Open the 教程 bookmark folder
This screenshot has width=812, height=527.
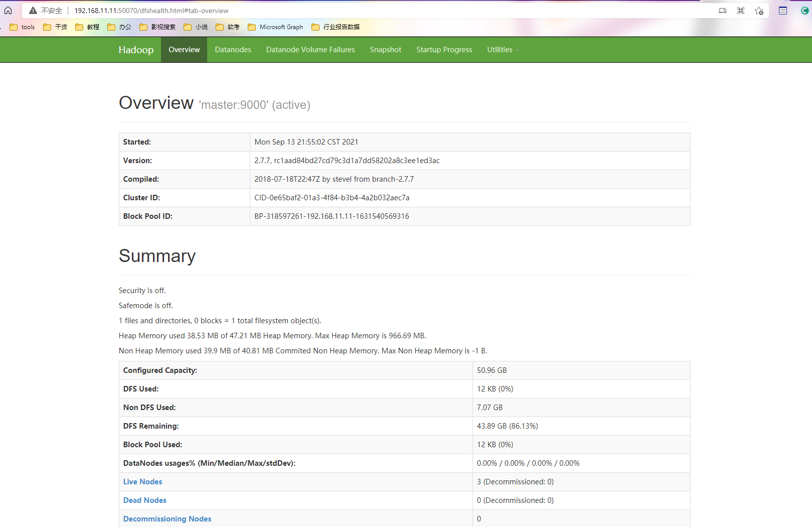(87, 27)
